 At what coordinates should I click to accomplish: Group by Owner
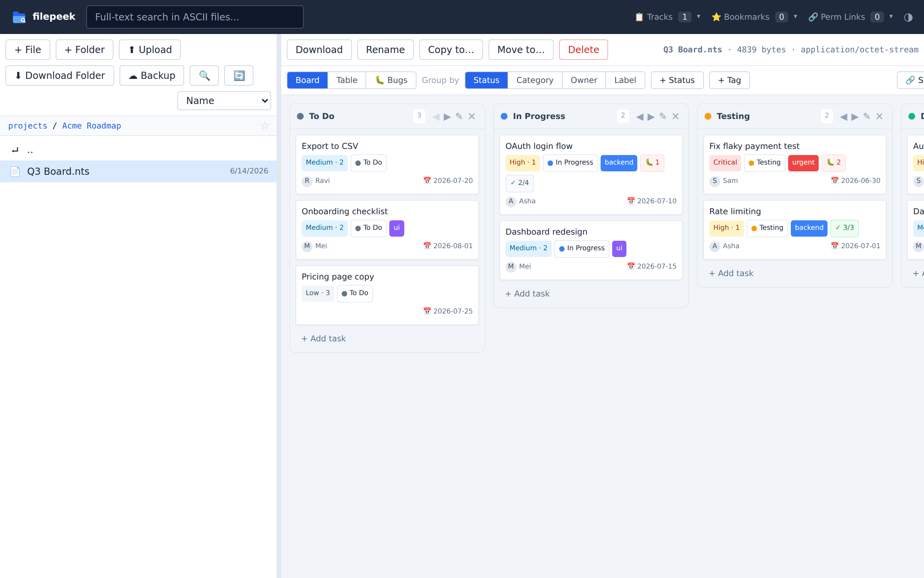584,80
